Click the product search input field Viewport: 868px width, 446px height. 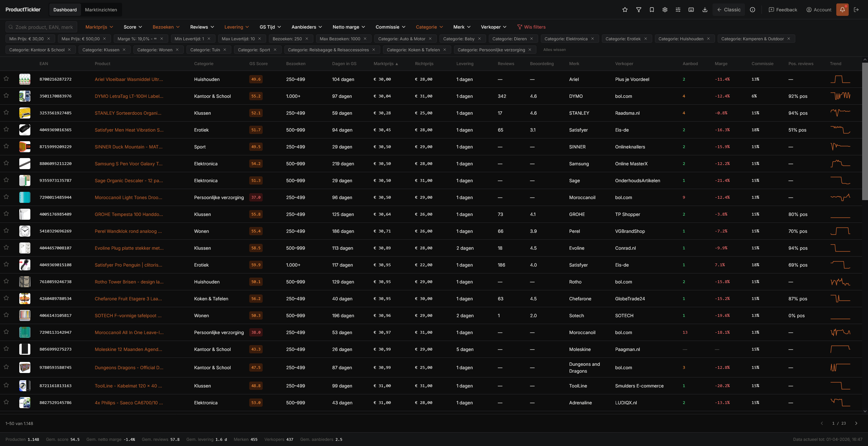(41, 27)
